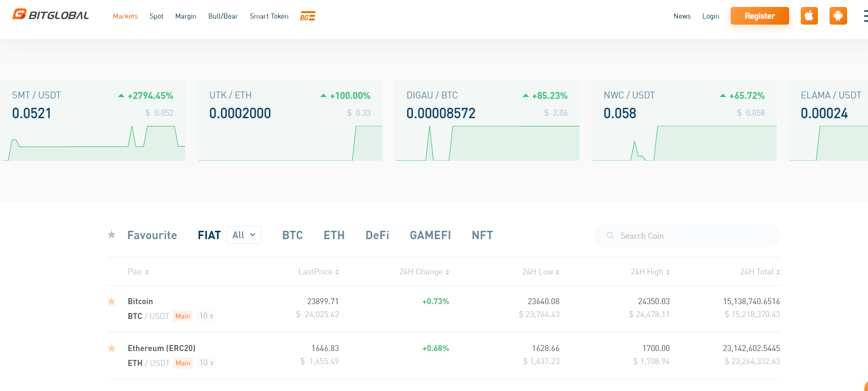Sort by 24H Total column

[x=760, y=272]
